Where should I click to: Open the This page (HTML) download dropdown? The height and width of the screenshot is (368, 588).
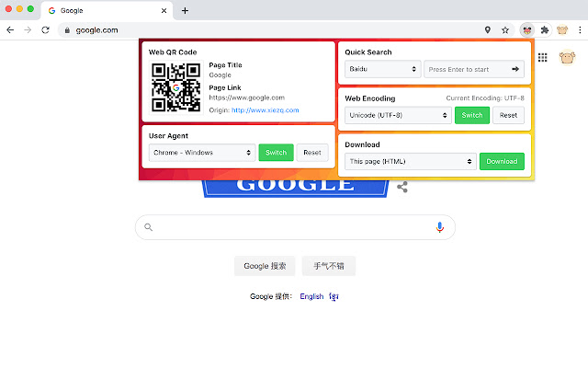(411, 162)
